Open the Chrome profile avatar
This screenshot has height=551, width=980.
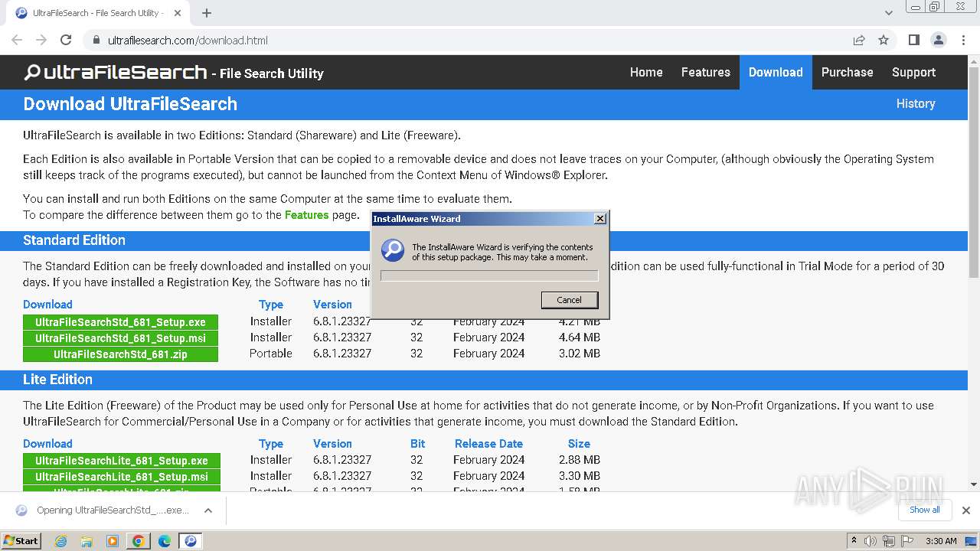(x=939, y=40)
